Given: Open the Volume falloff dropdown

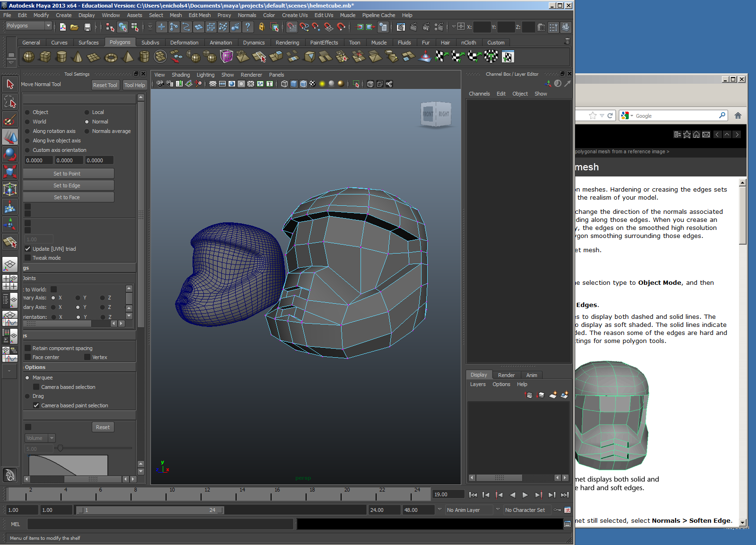Looking at the screenshot, I should click(40, 438).
